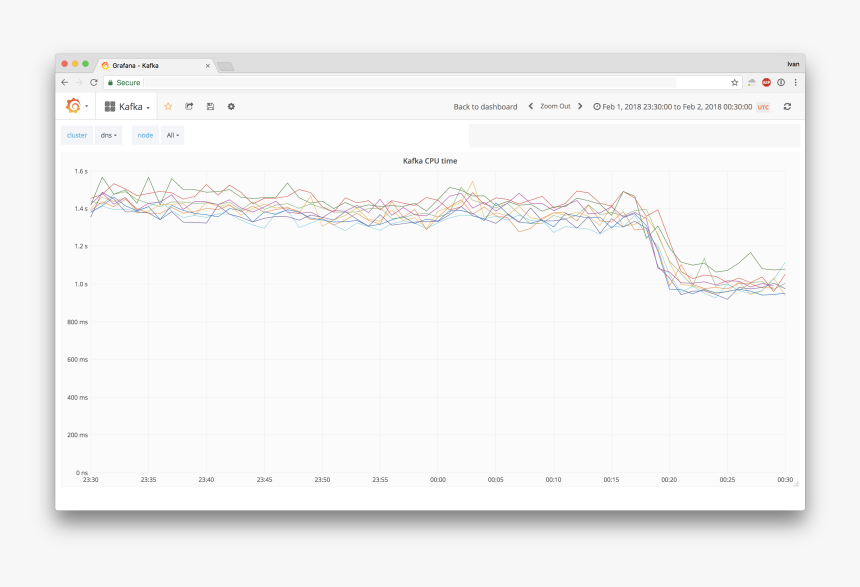860x587 pixels.
Task: Open the node variable dropdown showing All
Action: pos(173,135)
